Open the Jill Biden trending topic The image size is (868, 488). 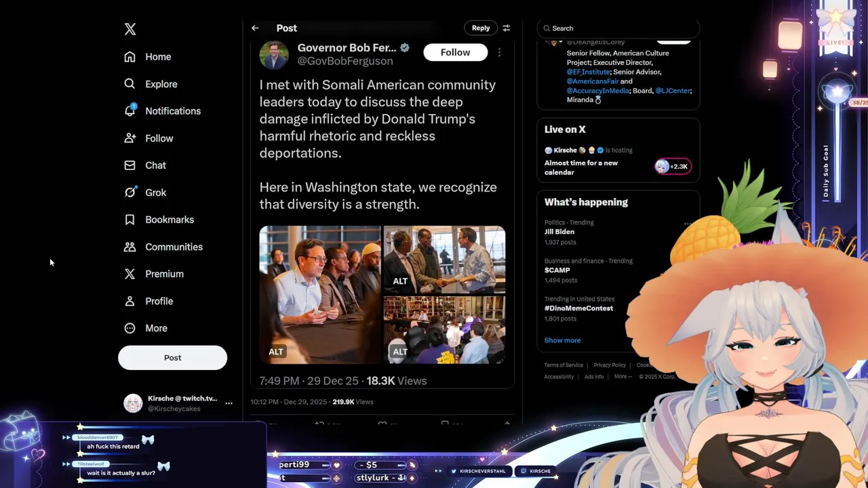(559, 232)
